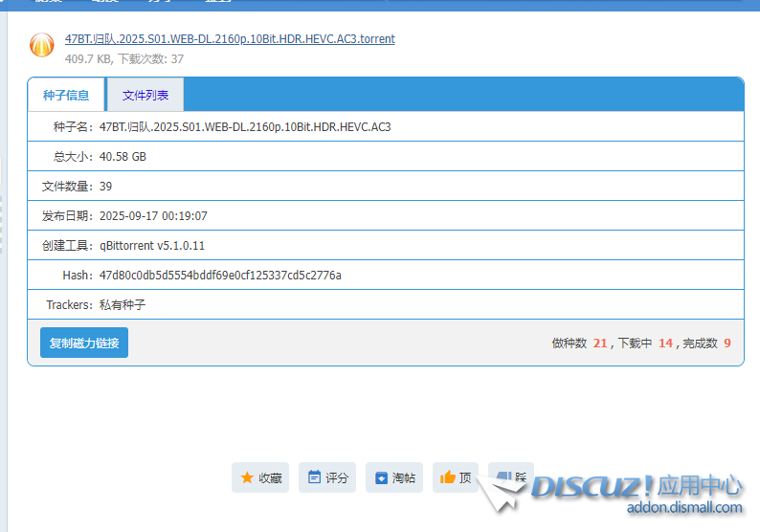Switch to the 种子信息 tab
Image resolution: width=760 pixels, height=532 pixels.
(66, 95)
